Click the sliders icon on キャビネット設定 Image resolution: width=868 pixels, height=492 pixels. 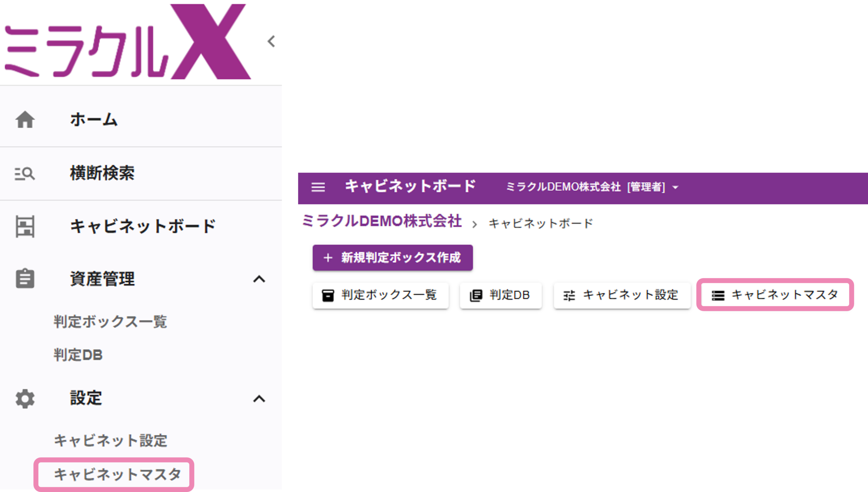(569, 295)
